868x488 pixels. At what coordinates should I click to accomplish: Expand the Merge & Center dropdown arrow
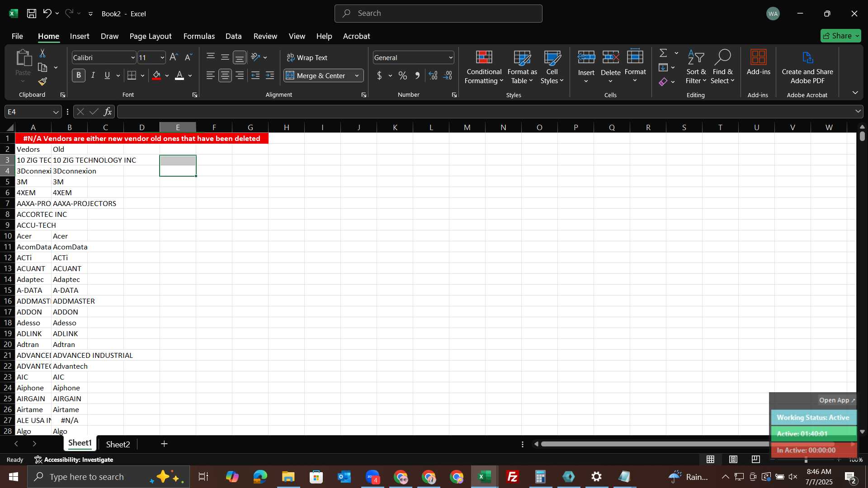[x=357, y=75]
